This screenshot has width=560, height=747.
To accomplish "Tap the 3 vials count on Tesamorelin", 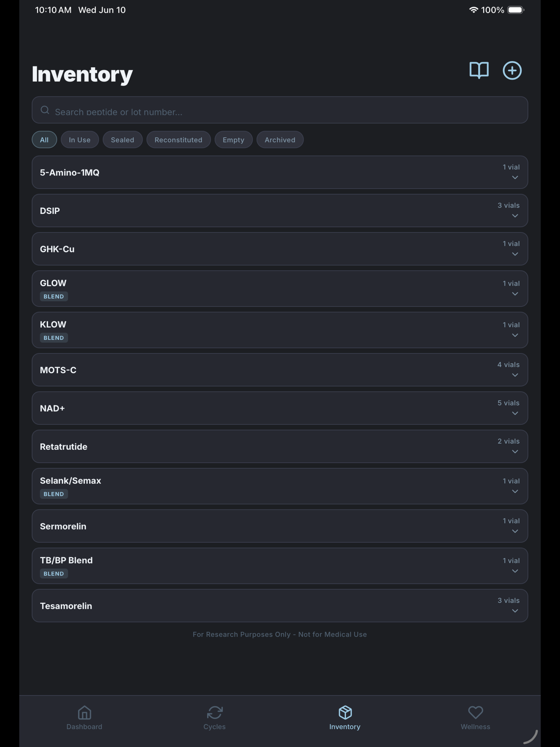I will 508,600.
